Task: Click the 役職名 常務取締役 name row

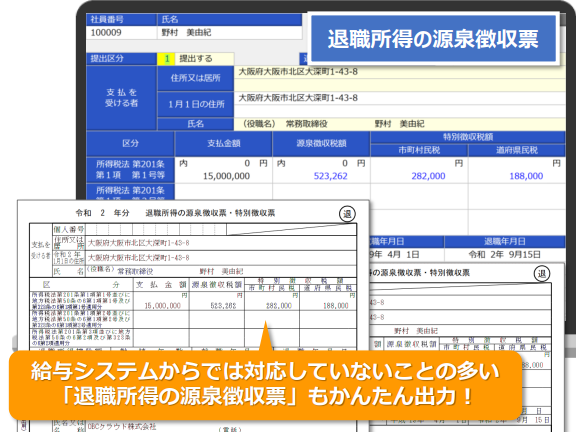Action: [x=400, y=124]
